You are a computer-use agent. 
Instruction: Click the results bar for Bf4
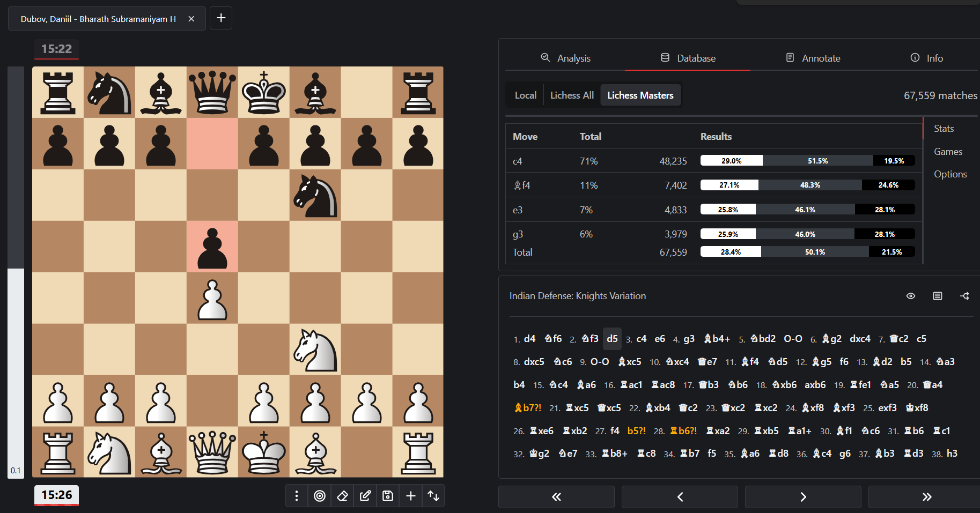808,185
